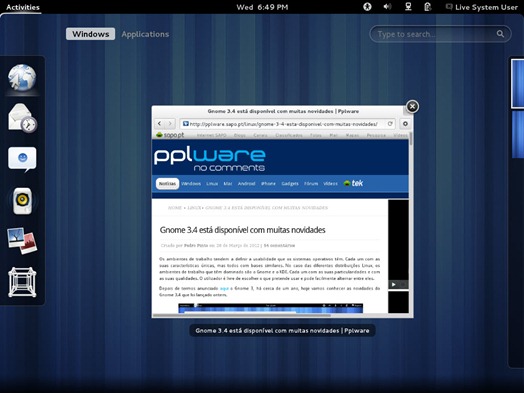Click the horizontal scrollbar at page bottom
The height and width of the screenshot is (393, 524).
pos(242,315)
